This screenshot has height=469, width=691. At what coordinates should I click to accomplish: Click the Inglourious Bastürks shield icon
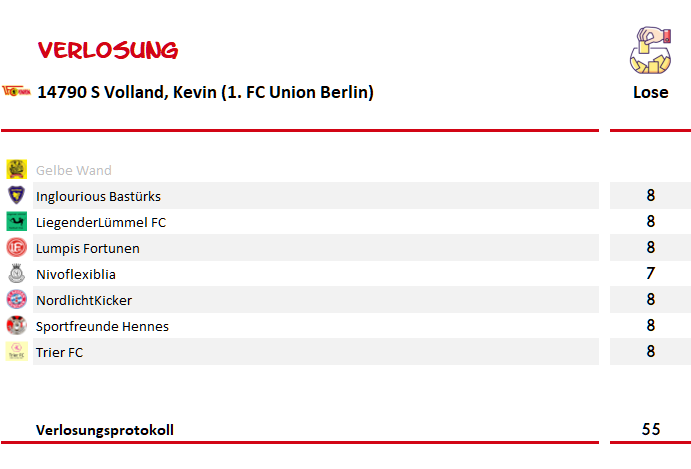click(17, 195)
